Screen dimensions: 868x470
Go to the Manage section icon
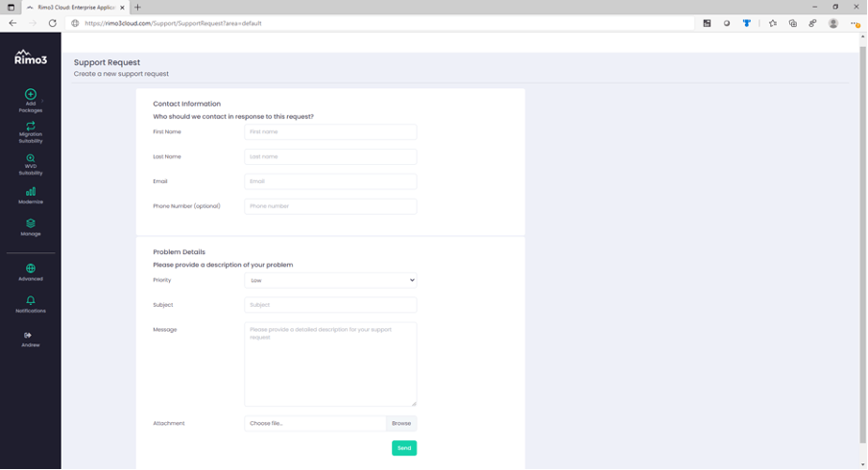(31, 223)
